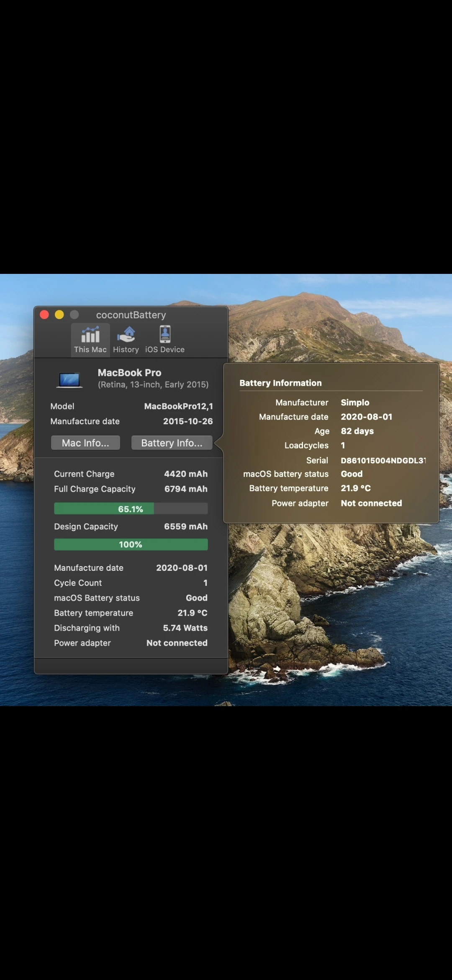This screenshot has width=452, height=980.
Task: Select the battery serial number value
Action: [x=383, y=460]
